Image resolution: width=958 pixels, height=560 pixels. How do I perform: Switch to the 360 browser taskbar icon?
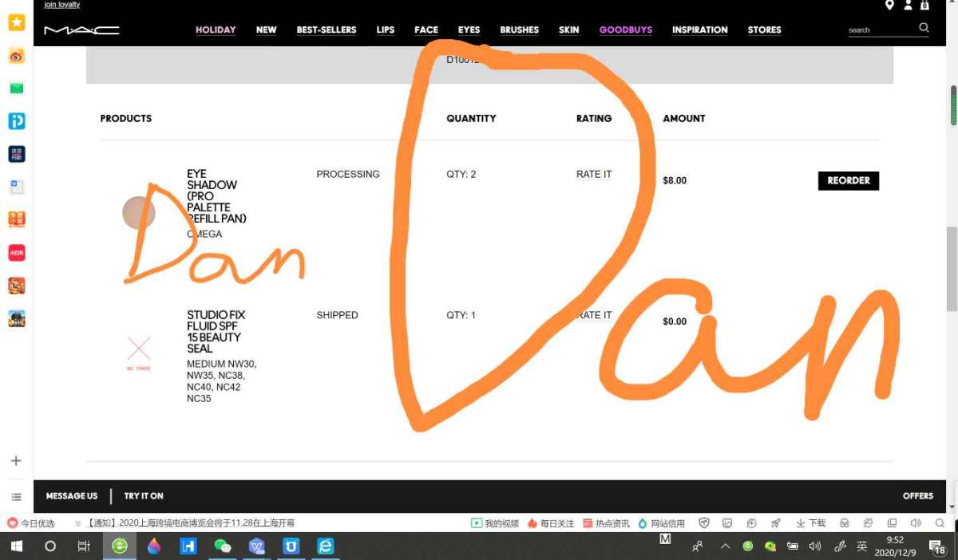[120, 546]
